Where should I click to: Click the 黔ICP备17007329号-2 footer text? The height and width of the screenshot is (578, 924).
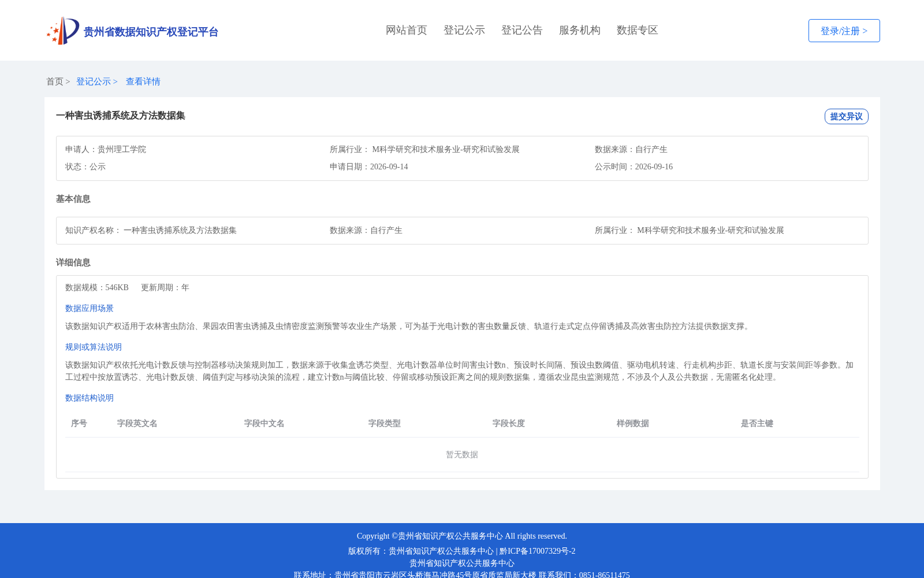(x=538, y=551)
